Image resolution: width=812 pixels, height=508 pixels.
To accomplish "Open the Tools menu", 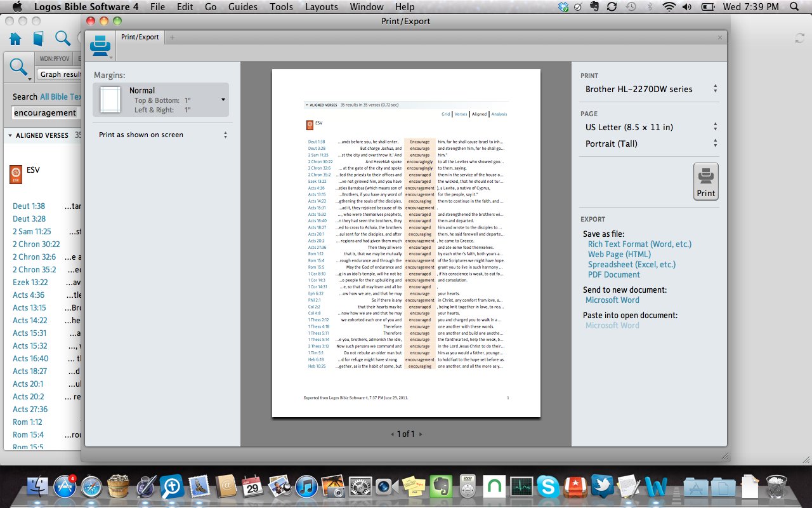I will pyautogui.click(x=281, y=7).
